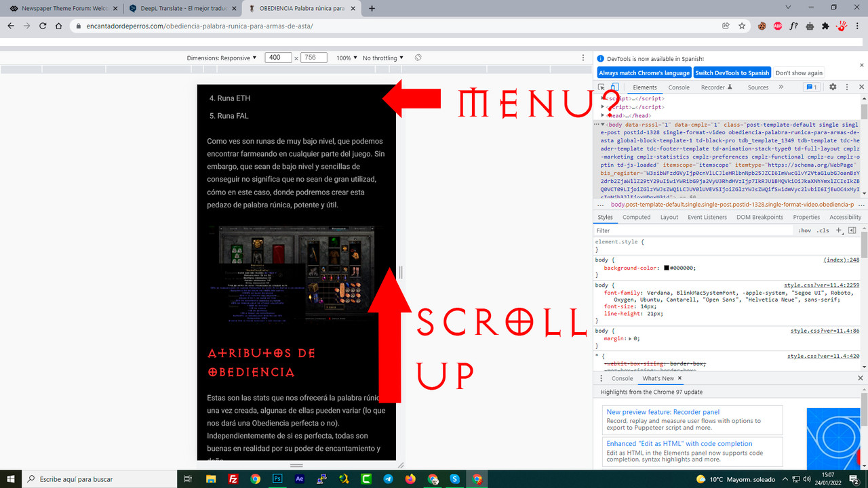Image resolution: width=868 pixels, height=488 pixels.
Task: Expand the body margin shorthand property
Action: 630,338
